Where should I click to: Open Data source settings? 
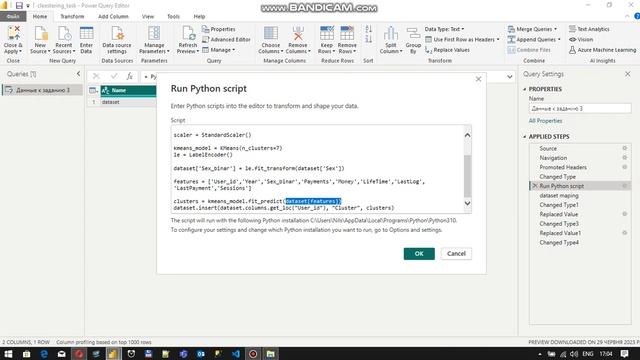pyautogui.click(x=117, y=39)
